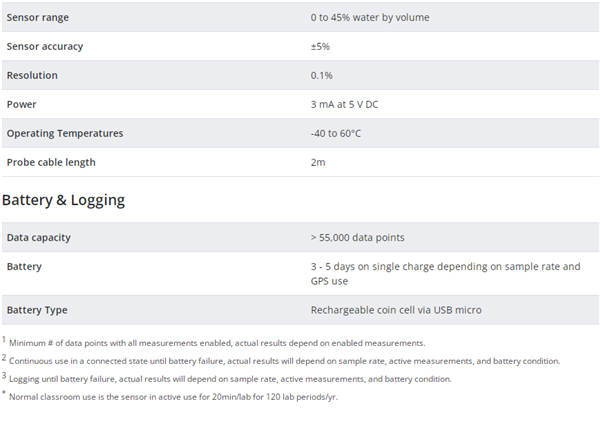This screenshot has height=421, width=600.
Task: Select Rechargeable coin cell via USB micro text
Action: click(x=396, y=310)
